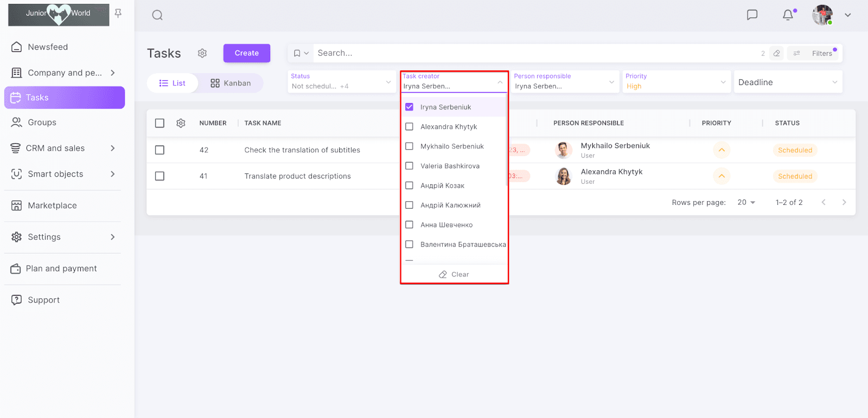
Task: Open Marketplace from the sidebar
Action: click(52, 205)
